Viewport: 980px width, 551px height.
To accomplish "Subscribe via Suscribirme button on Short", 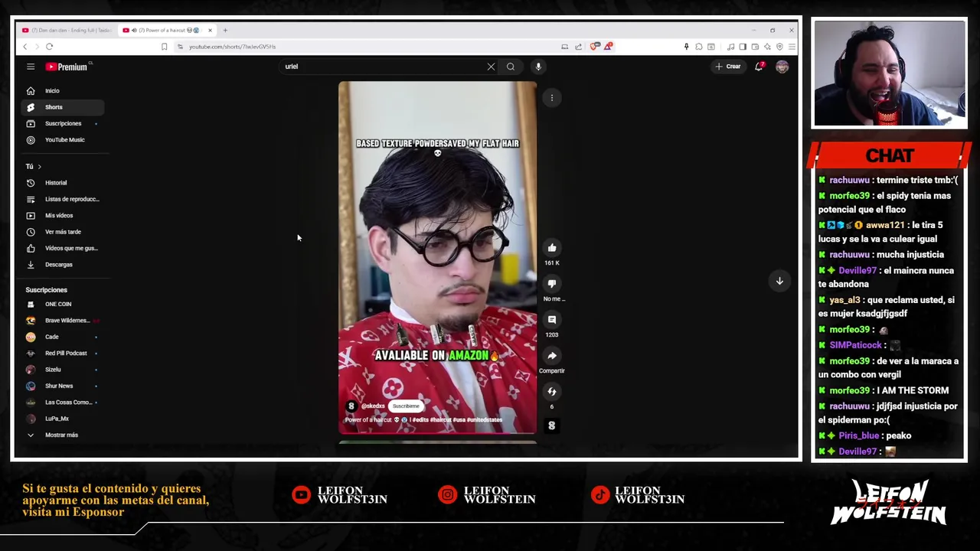I will coord(406,406).
